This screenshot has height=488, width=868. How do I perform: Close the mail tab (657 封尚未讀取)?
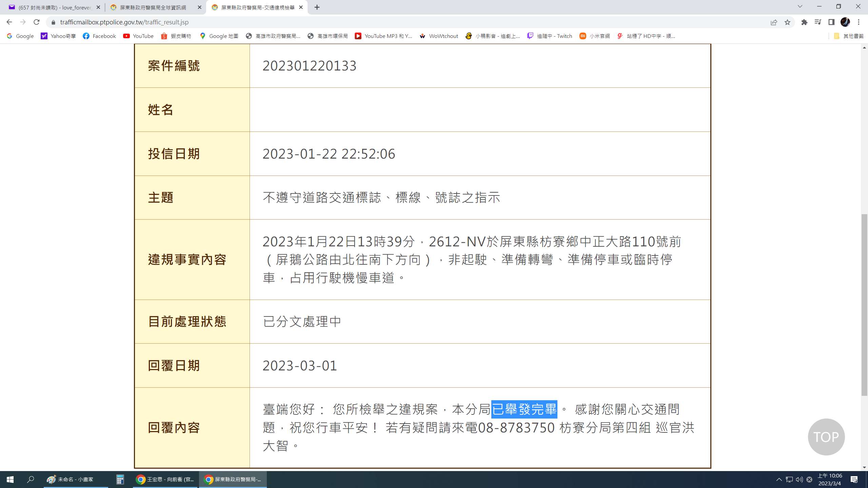click(x=98, y=7)
